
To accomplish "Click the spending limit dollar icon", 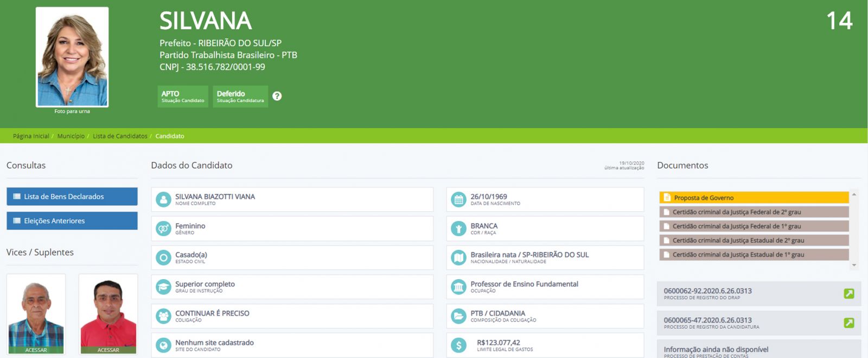I will click(459, 346).
